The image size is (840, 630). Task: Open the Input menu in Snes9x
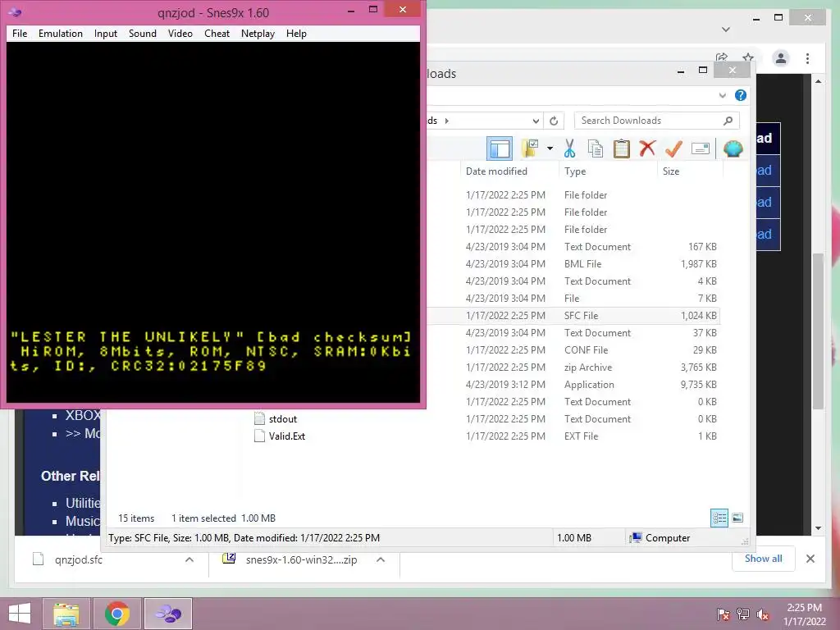106,33
